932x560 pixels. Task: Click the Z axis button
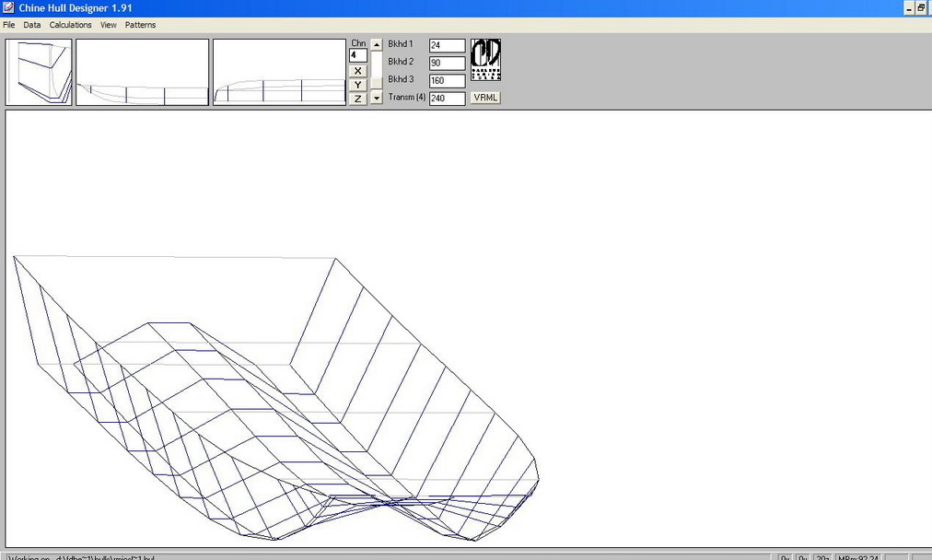357,99
